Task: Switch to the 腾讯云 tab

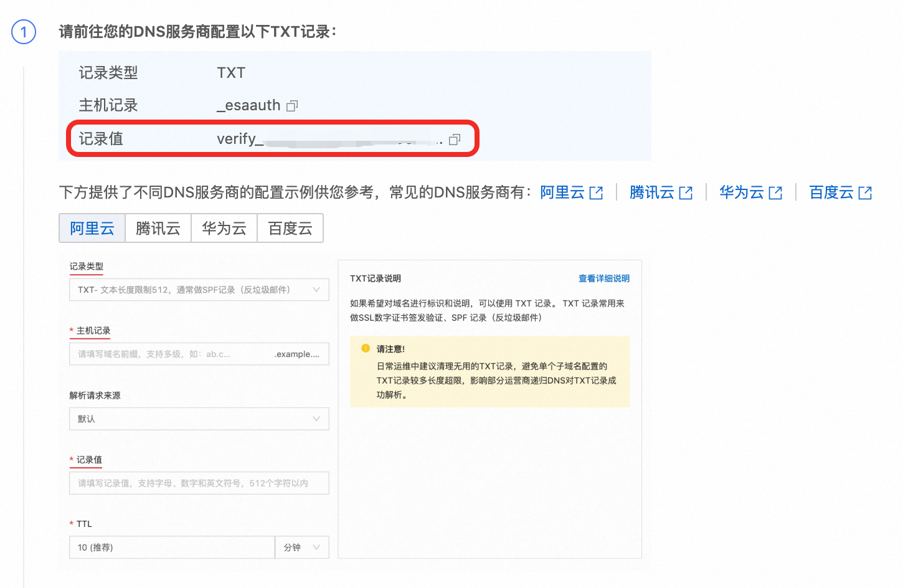Action: pyautogui.click(x=158, y=228)
